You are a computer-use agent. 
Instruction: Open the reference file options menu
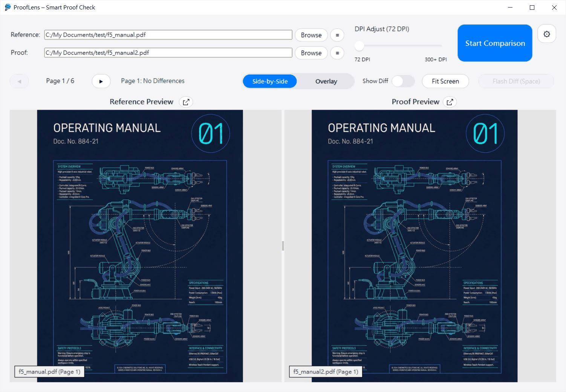tap(337, 35)
